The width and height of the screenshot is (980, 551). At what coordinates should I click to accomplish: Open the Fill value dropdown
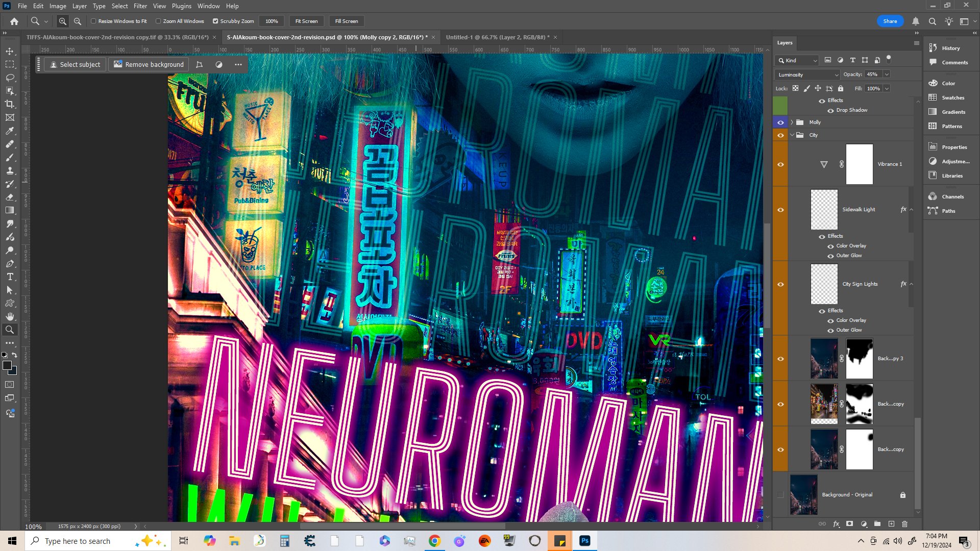click(x=887, y=89)
